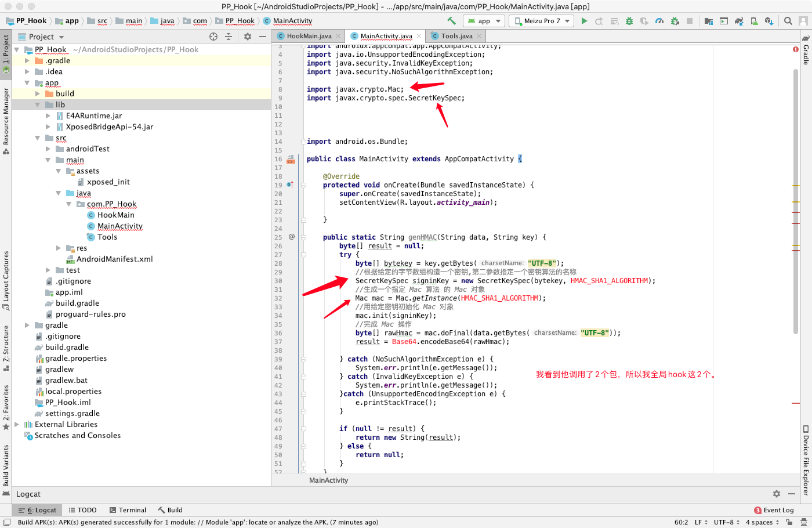Viewport: 812px width, 528px height.
Task: Switch to the Tools.java tab
Action: click(x=456, y=36)
